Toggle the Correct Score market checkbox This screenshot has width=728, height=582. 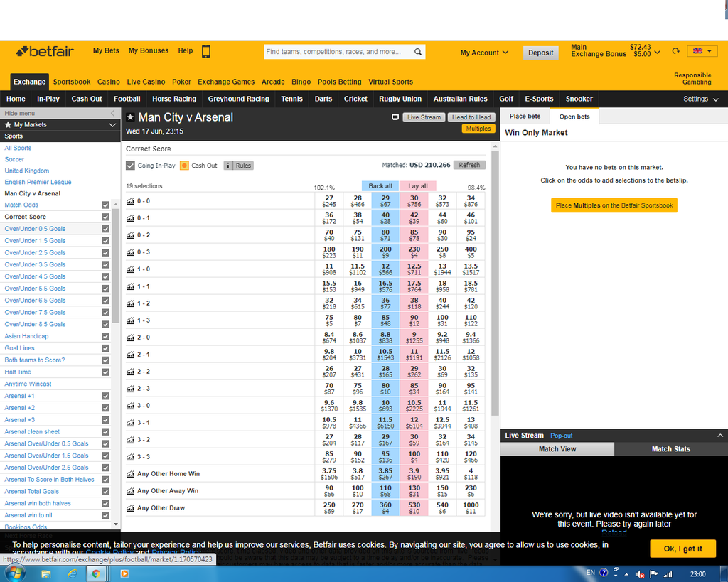pos(105,217)
